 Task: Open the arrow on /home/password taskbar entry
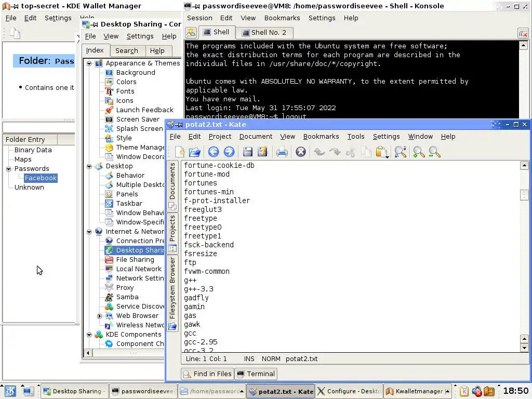pyautogui.click(x=242, y=391)
